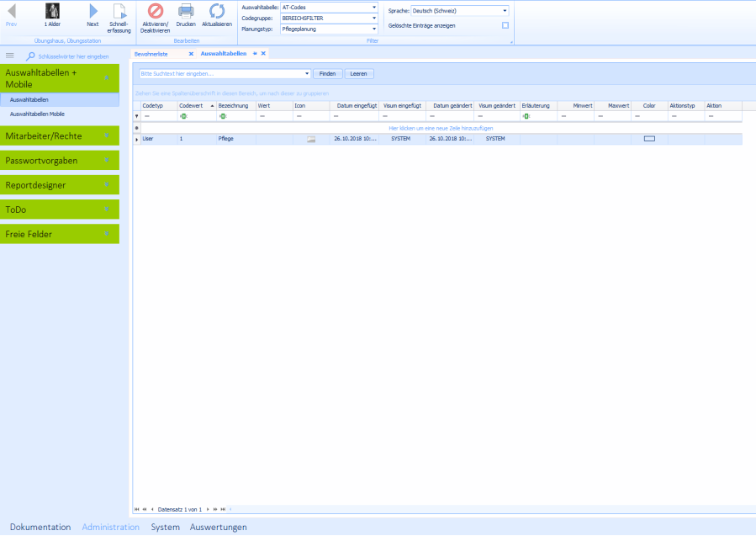Jump to last record in navigator
Screen dimensions: 756x536
[223, 509]
